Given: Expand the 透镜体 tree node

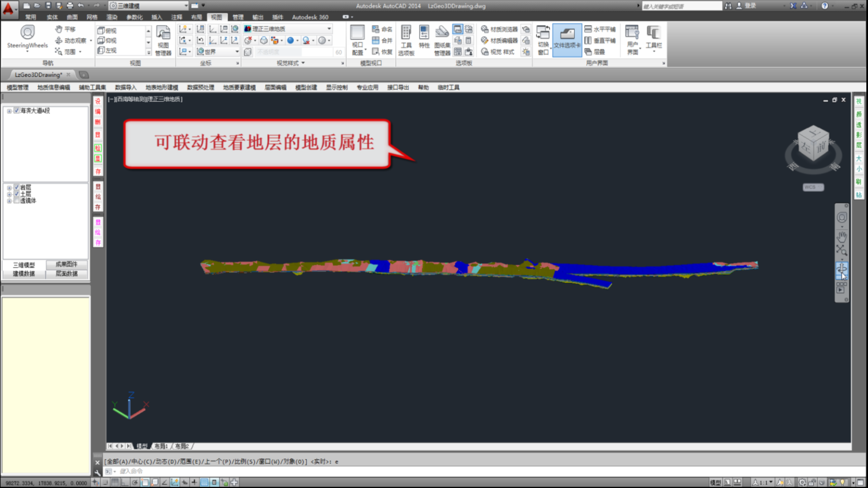Looking at the screenshot, I should (9, 201).
